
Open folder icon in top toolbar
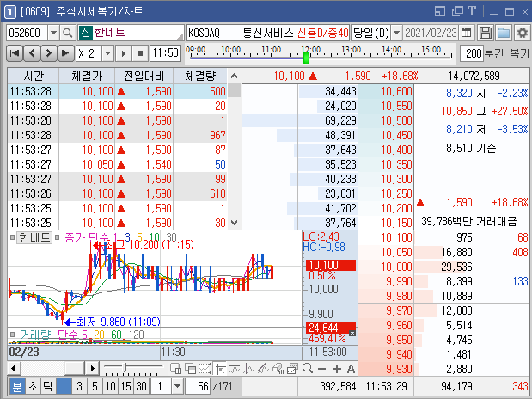[504, 33]
